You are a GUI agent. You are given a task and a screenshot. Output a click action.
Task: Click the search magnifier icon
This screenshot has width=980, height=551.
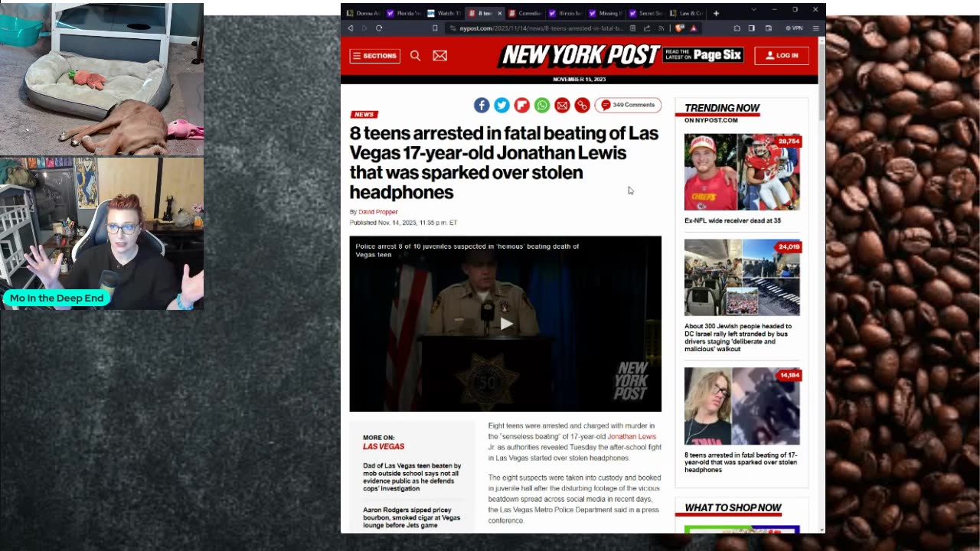tap(415, 56)
